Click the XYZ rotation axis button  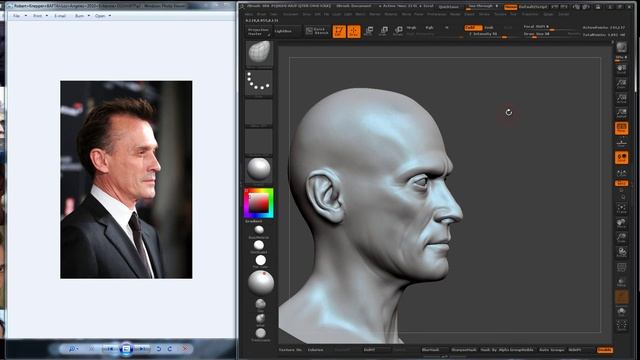[x=621, y=183]
